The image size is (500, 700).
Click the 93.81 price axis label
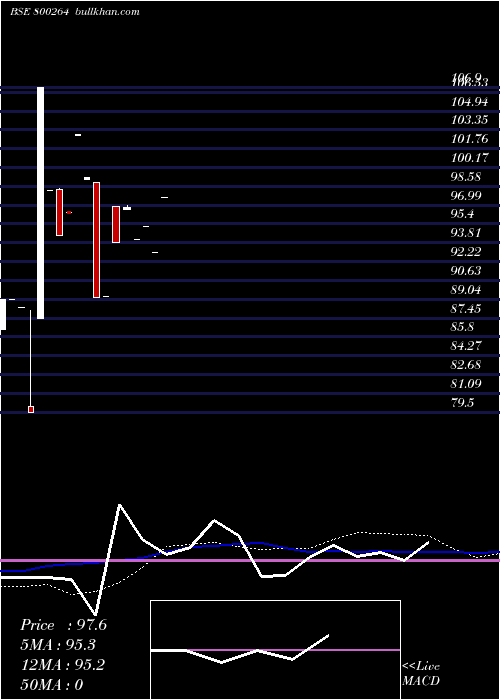pyautogui.click(x=466, y=233)
